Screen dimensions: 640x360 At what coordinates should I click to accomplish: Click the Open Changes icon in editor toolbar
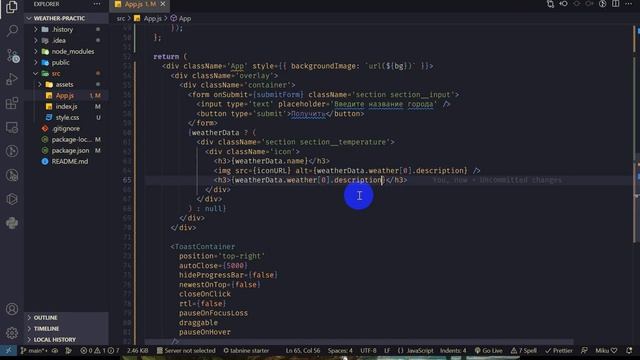click(x=550, y=4)
